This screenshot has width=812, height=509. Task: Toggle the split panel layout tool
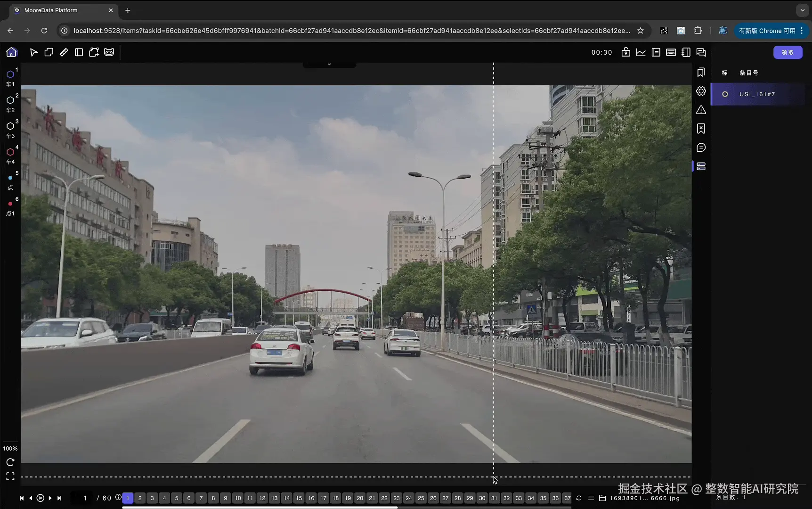(79, 52)
